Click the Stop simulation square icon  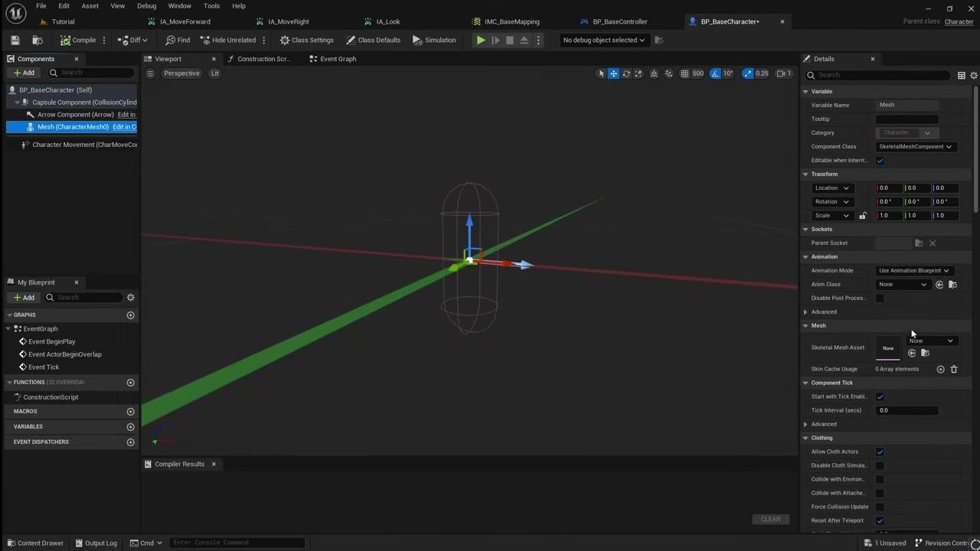(x=510, y=40)
